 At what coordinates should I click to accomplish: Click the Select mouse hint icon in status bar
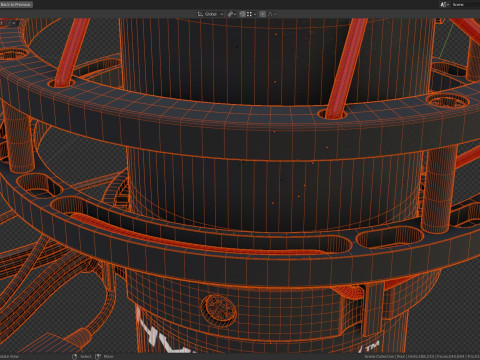tap(75, 356)
